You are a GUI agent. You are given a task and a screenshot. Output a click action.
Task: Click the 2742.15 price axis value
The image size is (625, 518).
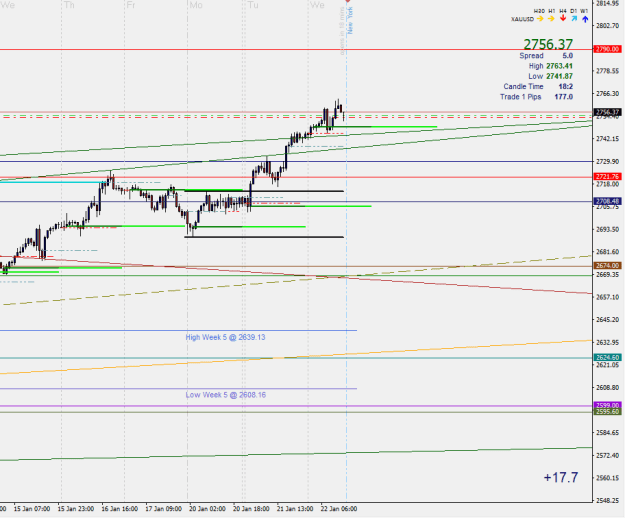[x=607, y=139]
